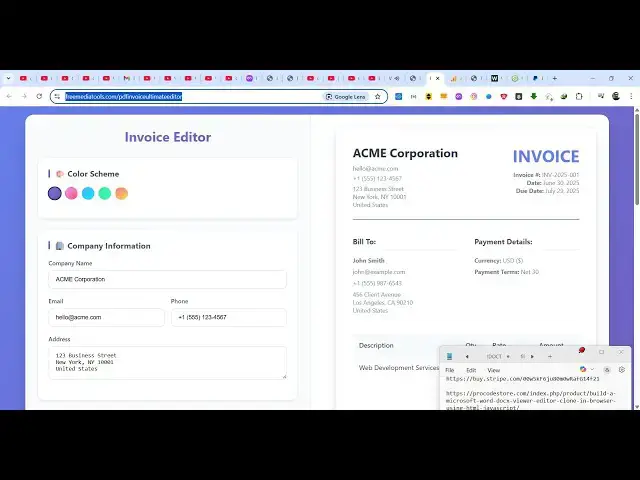Select the purple color scheme swatch
The image size is (640, 480).
click(x=55, y=193)
